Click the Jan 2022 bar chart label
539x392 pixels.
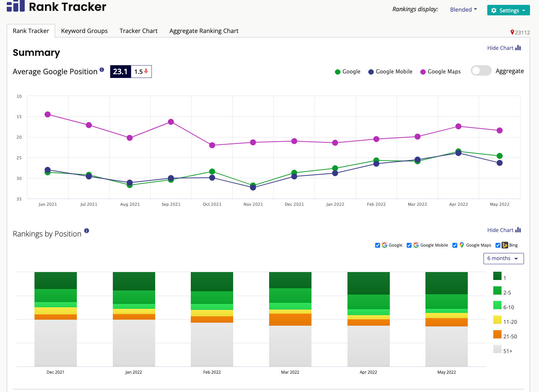pos(133,372)
